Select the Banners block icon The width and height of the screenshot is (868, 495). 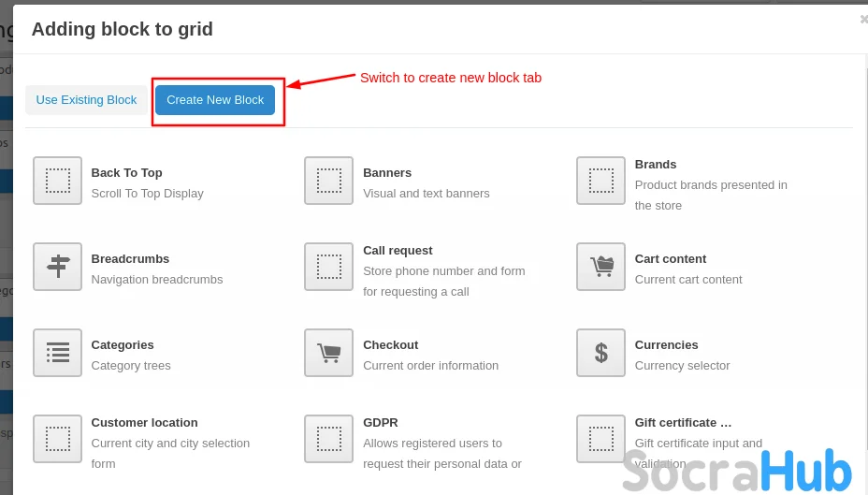(328, 181)
